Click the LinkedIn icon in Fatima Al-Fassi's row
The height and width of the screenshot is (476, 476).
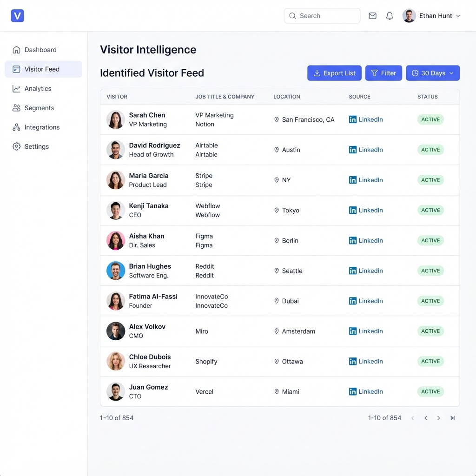353,301
